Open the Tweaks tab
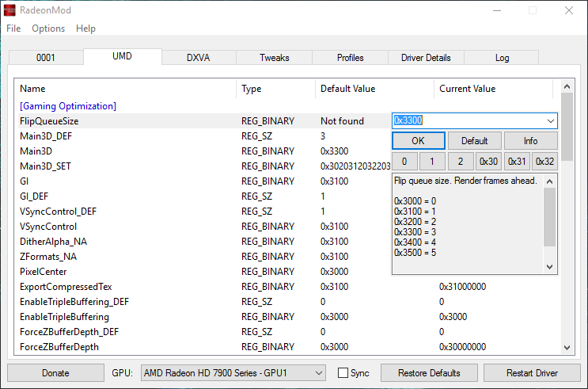The image size is (588, 389). coord(274,58)
